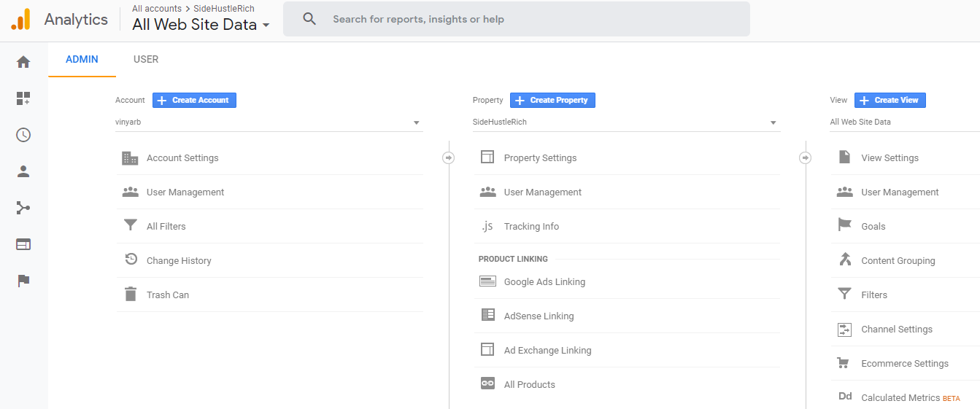Viewport: 980px width, 409px height.
Task: Click arrow circle between Property and View
Action: point(806,157)
